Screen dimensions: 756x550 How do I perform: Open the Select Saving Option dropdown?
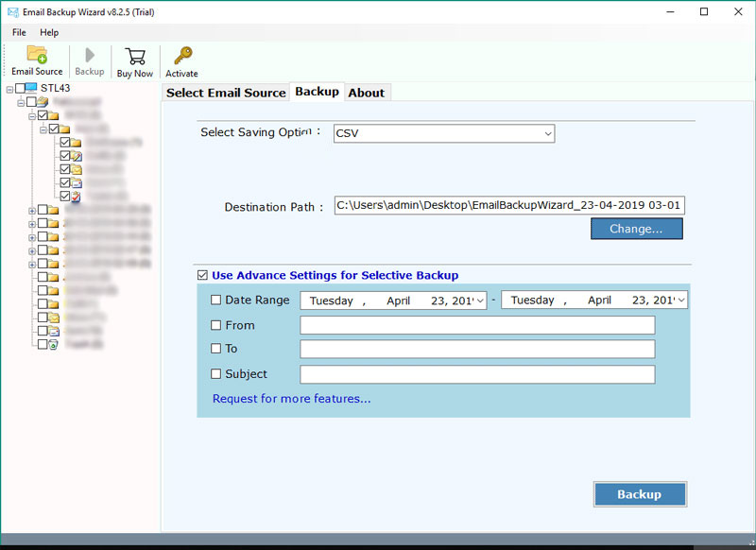547,134
